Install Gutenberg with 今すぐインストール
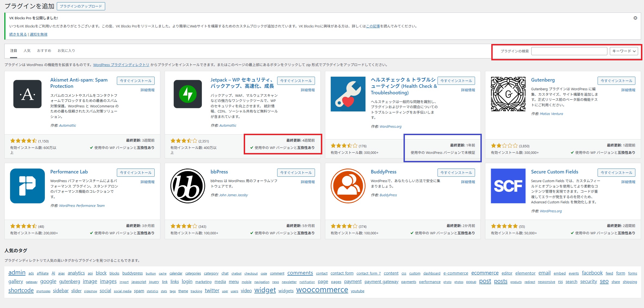Viewport: 644px width, 308px height. (x=616, y=81)
